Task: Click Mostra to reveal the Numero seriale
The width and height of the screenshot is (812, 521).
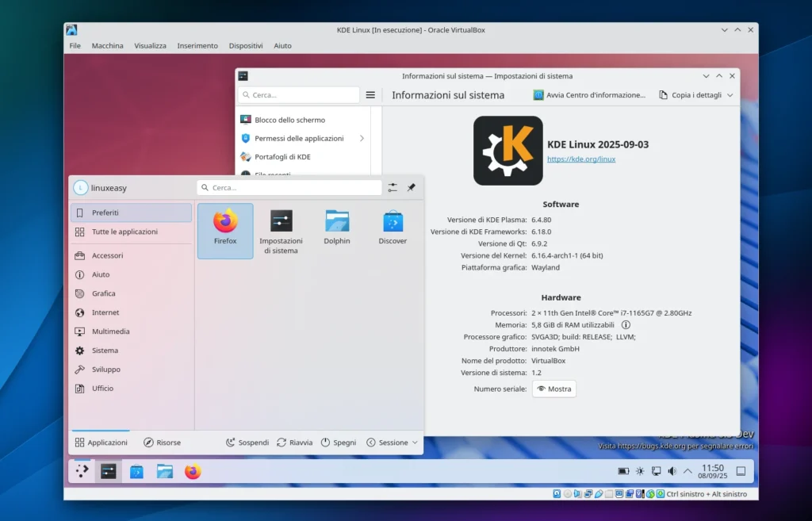Action: (553, 389)
